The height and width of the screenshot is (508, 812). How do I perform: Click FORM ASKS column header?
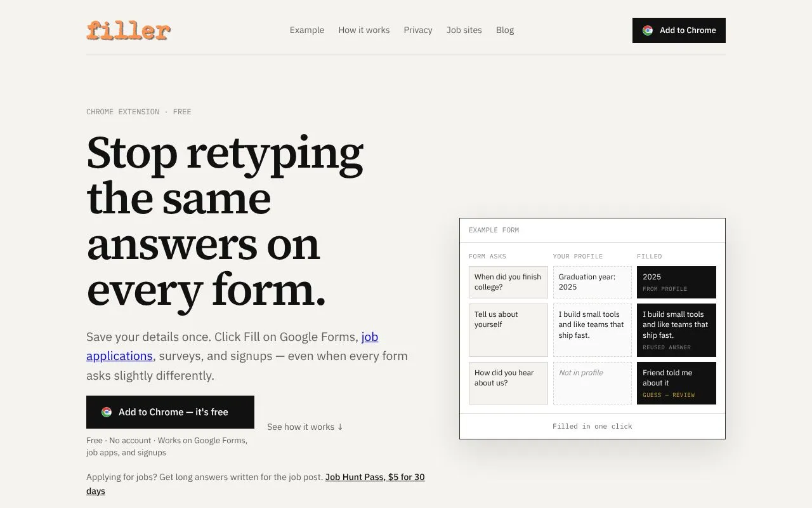(487, 257)
